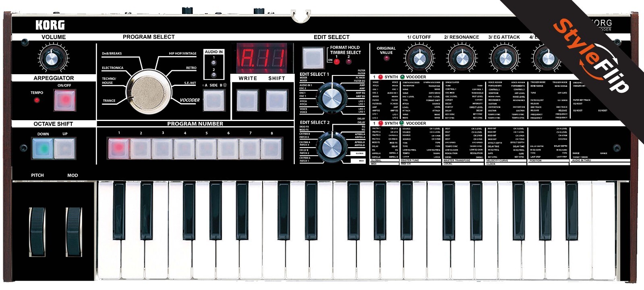Click the Timbre Select 2 LED
Screen dimensions: 644x290
(349, 62)
